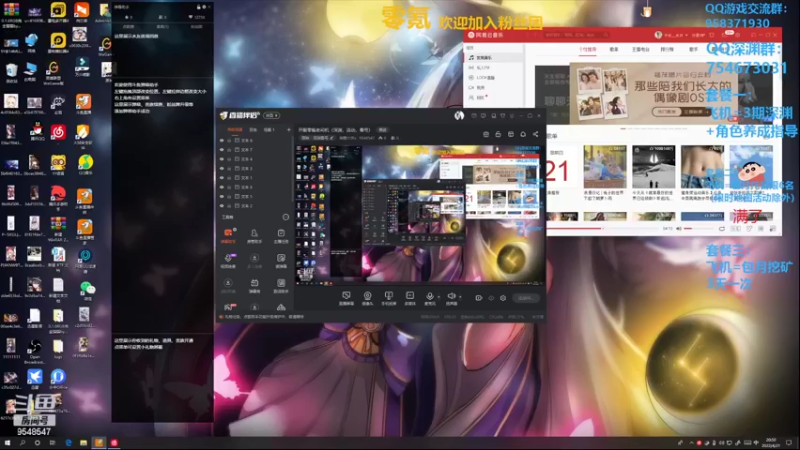Open the second toolbox tool with person icon
800x450 pixels.
(x=254, y=236)
